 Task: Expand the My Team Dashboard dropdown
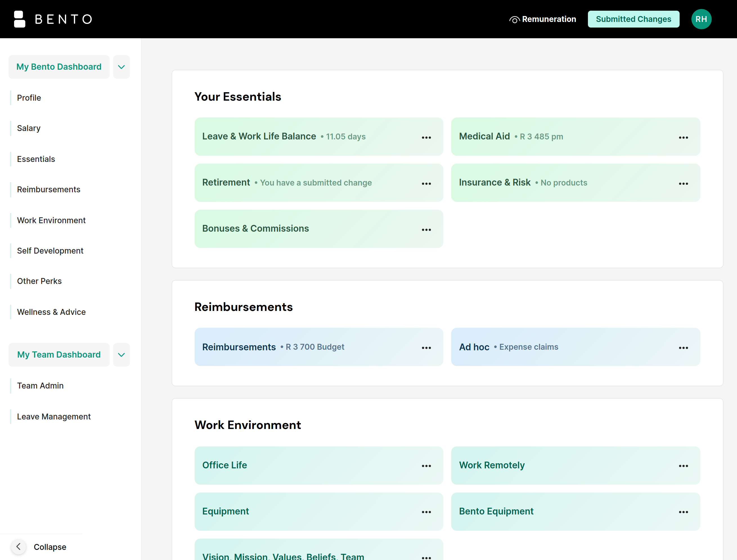[121, 354]
